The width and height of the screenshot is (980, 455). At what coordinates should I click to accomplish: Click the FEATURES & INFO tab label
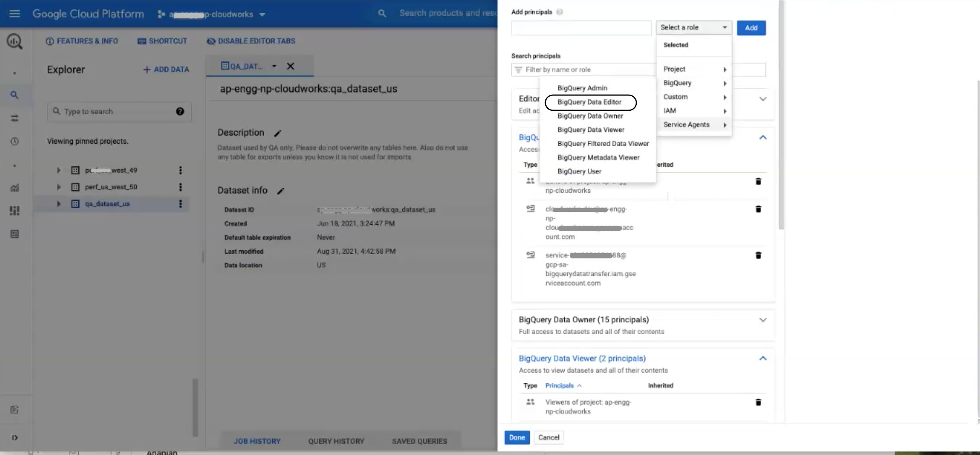point(87,40)
